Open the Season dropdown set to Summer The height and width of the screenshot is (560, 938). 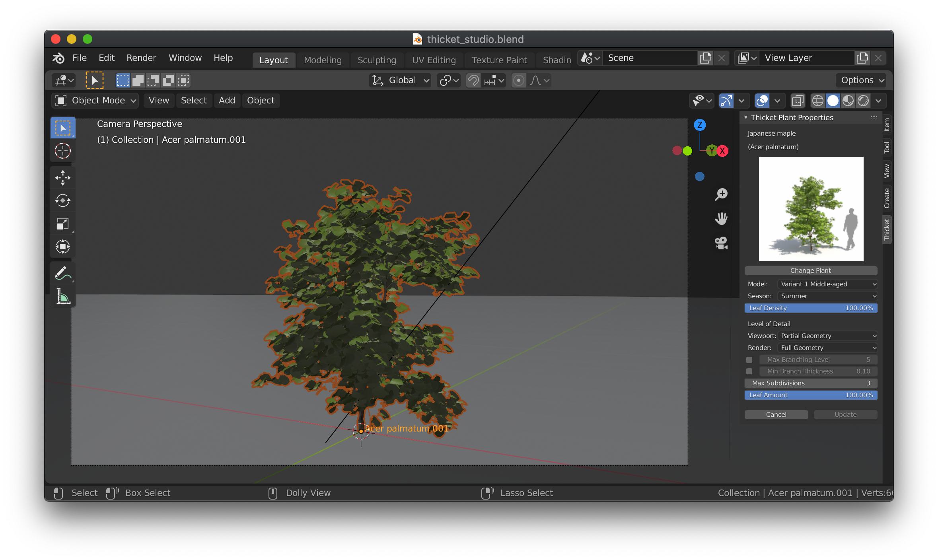coord(827,296)
